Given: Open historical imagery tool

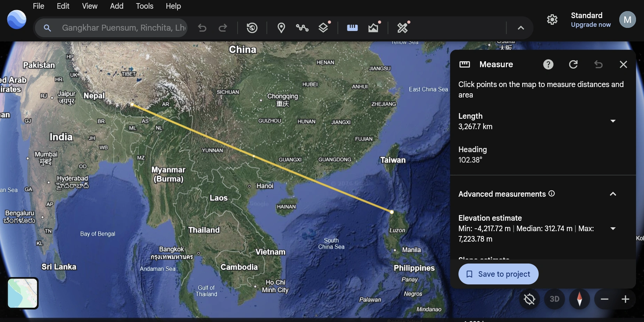Looking at the screenshot, I should [x=252, y=28].
